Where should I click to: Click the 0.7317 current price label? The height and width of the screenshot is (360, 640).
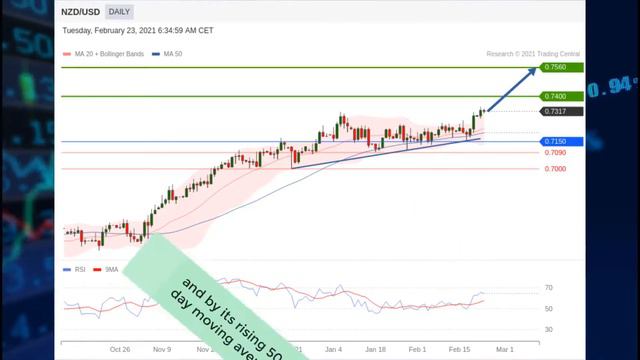[x=562, y=111]
